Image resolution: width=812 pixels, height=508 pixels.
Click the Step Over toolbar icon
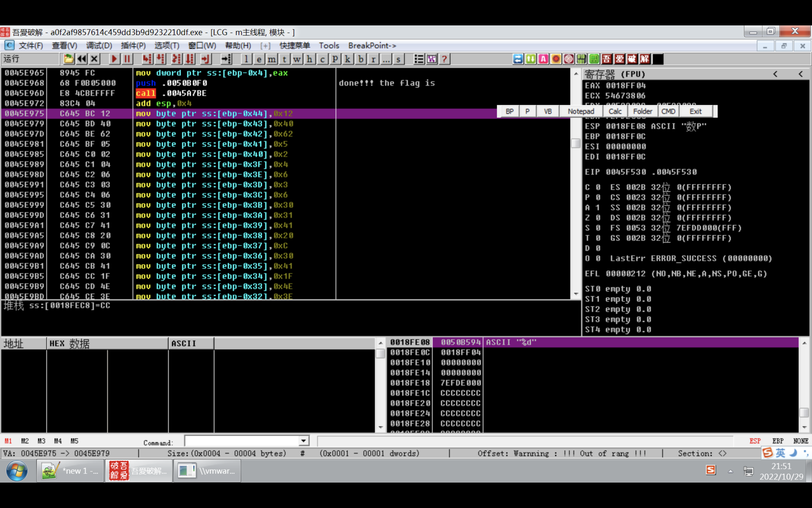click(161, 59)
